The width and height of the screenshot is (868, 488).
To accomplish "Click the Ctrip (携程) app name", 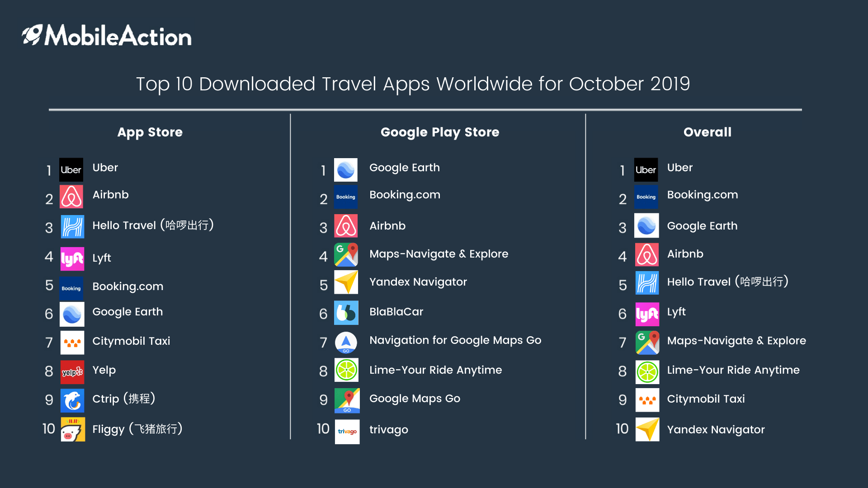I will [124, 399].
